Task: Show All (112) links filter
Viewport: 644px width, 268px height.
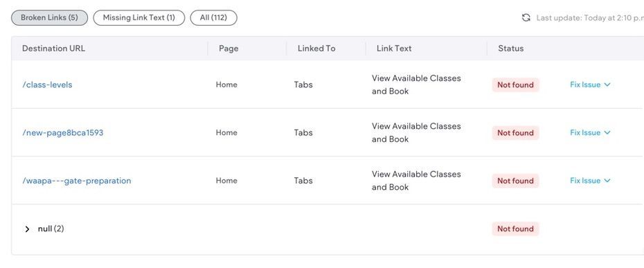Action: click(213, 18)
